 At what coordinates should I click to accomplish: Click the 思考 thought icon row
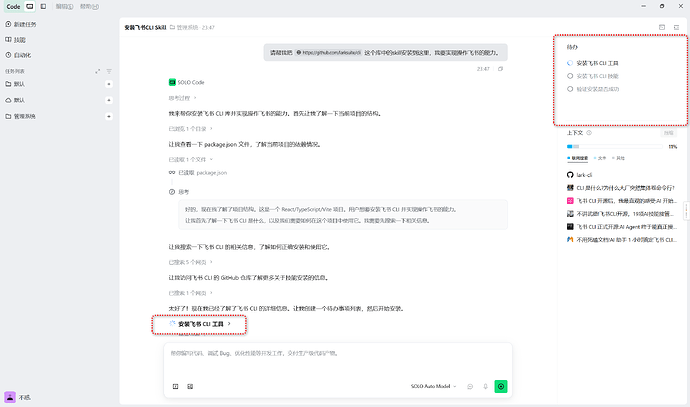[179, 192]
